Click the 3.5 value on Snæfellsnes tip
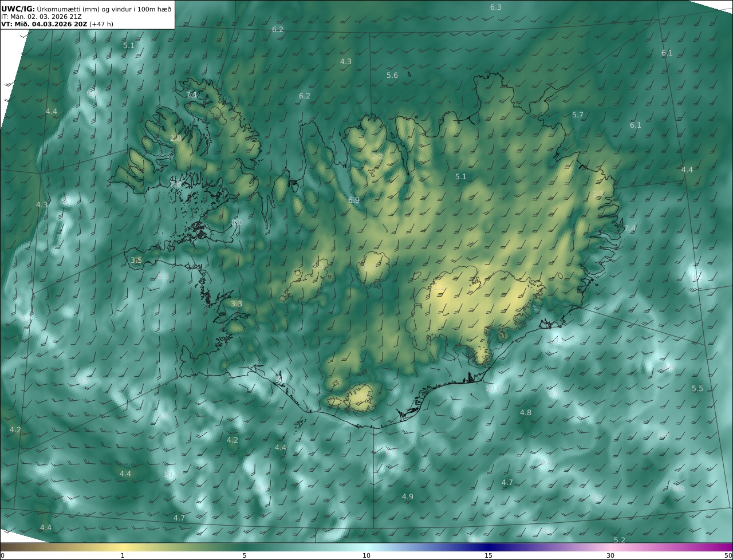 (x=136, y=260)
